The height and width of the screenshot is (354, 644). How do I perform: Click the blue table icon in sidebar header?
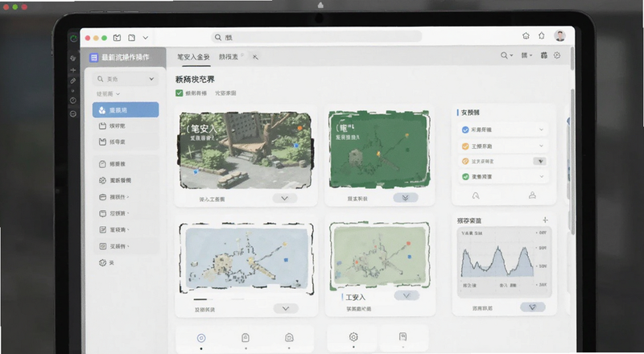coord(93,57)
